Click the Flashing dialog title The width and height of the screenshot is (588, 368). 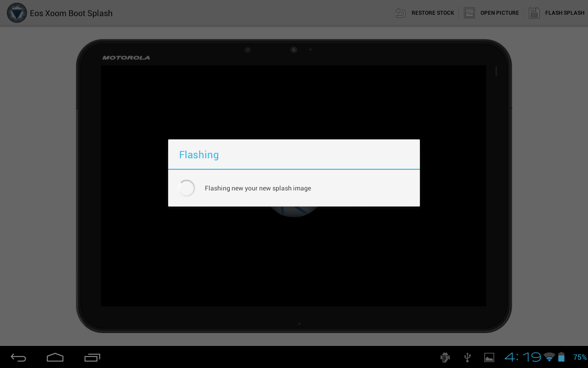coord(199,155)
